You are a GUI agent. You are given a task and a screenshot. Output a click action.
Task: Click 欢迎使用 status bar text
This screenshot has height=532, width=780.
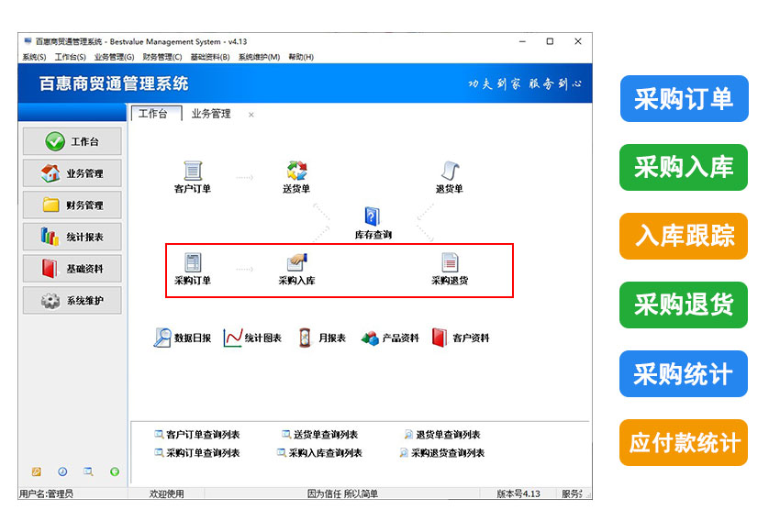pyautogui.click(x=167, y=493)
